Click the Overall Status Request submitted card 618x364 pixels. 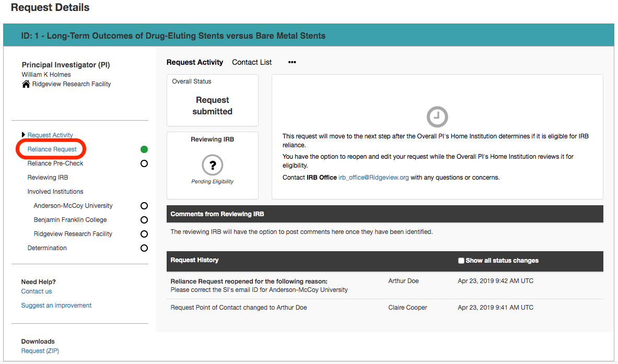pyautogui.click(x=213, y=100)
